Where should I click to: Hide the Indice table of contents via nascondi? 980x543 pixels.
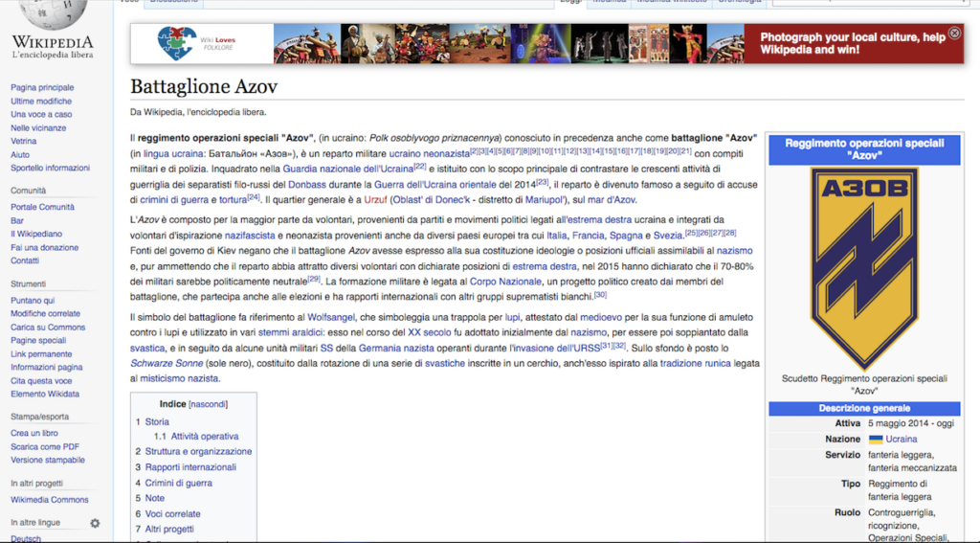pyautogui.click(x=208, y=404)
